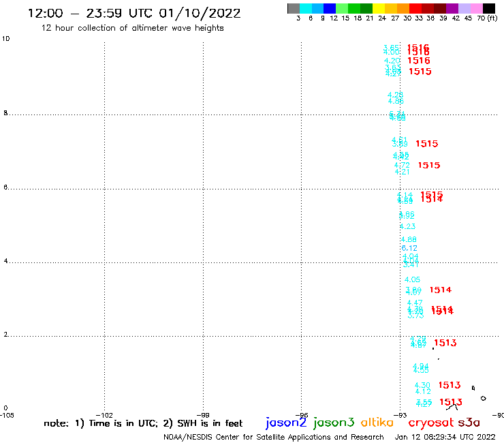Click the cyan swatch in the color legend
Image resolution: width=504 pixels, height=443 pixels.
pyautogui.click(x=306, y=8)
